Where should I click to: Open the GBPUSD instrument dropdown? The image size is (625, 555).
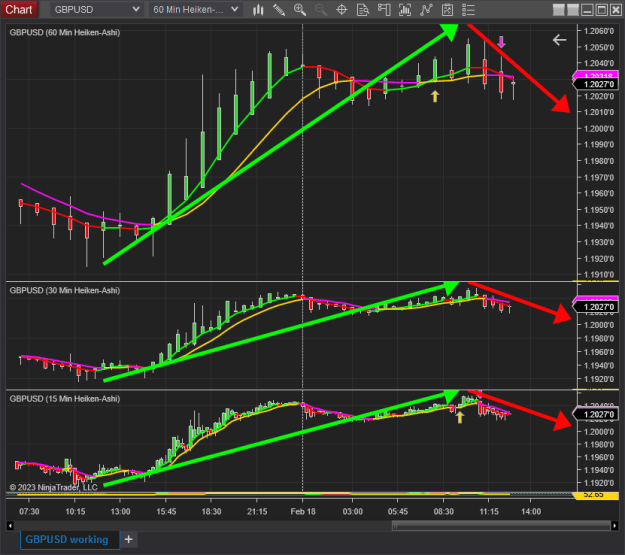coord(96,10)
